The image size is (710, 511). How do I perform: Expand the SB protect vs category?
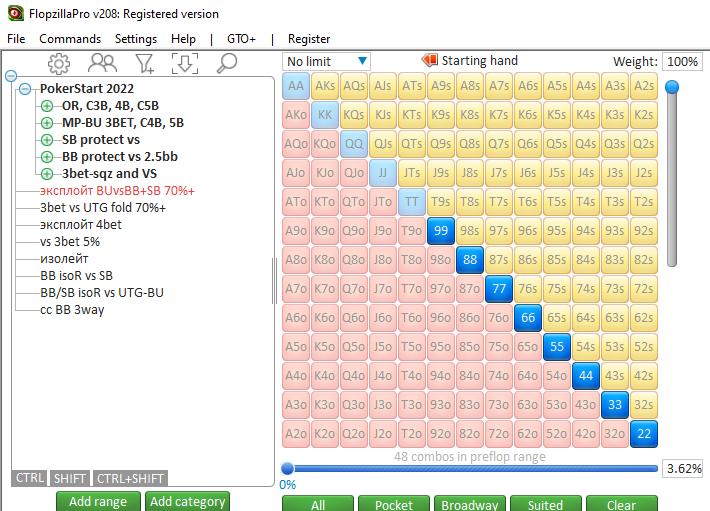47,140
